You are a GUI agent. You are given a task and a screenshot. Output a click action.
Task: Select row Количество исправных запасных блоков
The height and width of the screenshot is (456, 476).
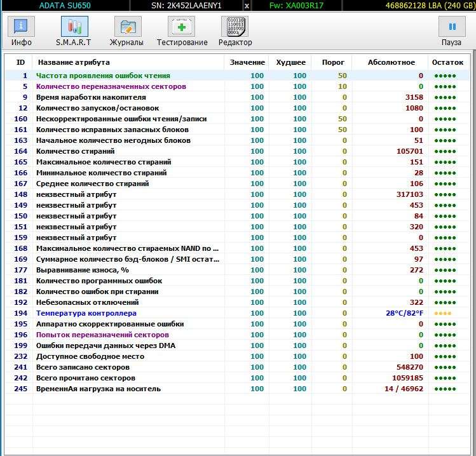(237, 130)
